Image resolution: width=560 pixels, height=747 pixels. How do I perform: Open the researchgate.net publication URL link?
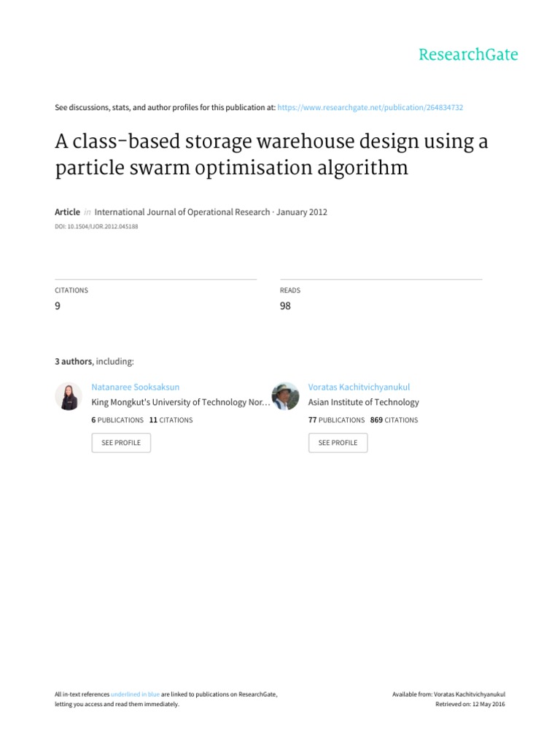[x=370, y=107]
